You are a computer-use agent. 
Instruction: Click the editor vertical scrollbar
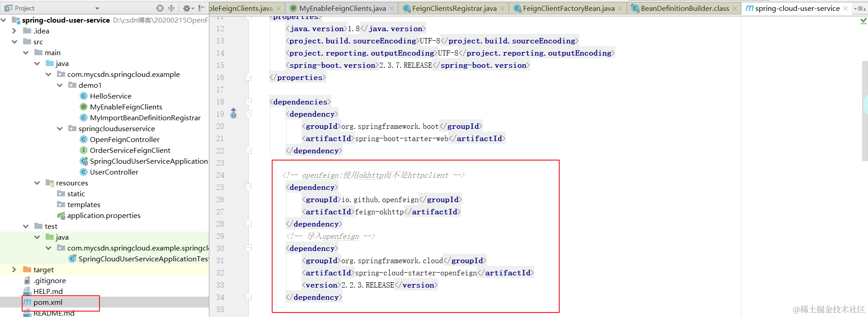click(865, 111)
